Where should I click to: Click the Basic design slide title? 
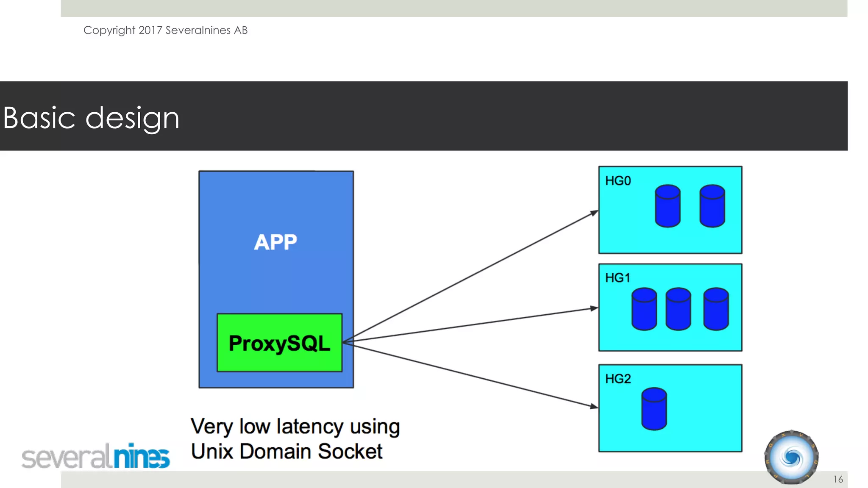91,117
